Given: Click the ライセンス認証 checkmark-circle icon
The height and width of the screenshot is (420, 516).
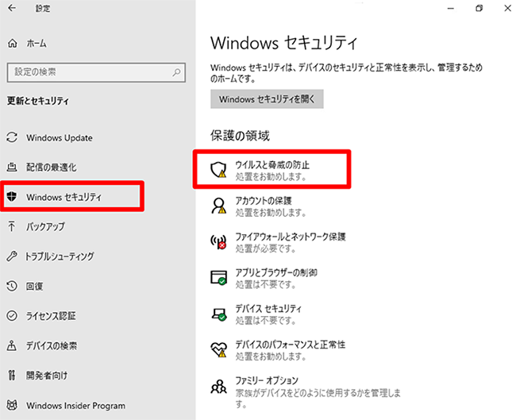Looking at the screenshot, I should click(12, 316).
